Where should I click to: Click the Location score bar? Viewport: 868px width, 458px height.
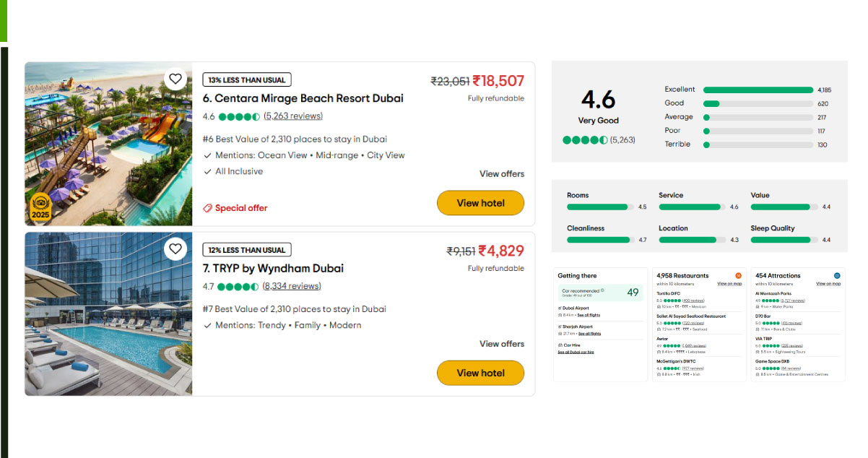point(692,240)
